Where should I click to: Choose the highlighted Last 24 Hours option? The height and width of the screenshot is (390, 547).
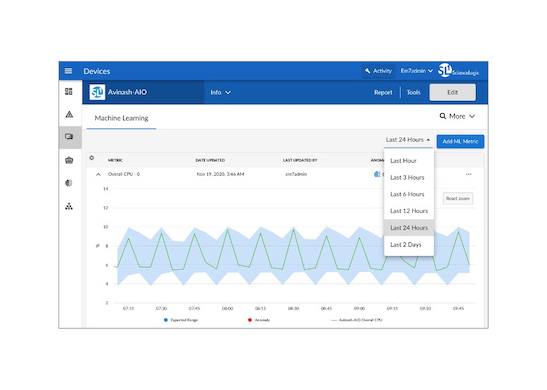pyautogui.click(x=409, y=228)
